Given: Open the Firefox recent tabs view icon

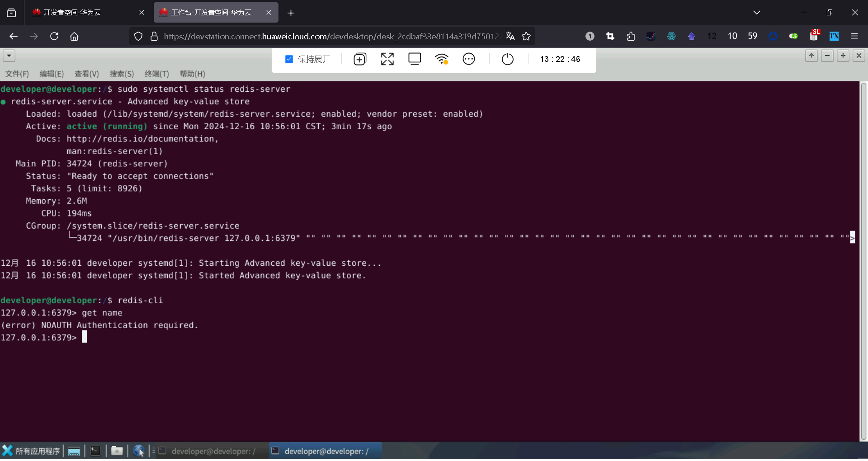Looking at the screenshot, I should [x=11, y=13].
